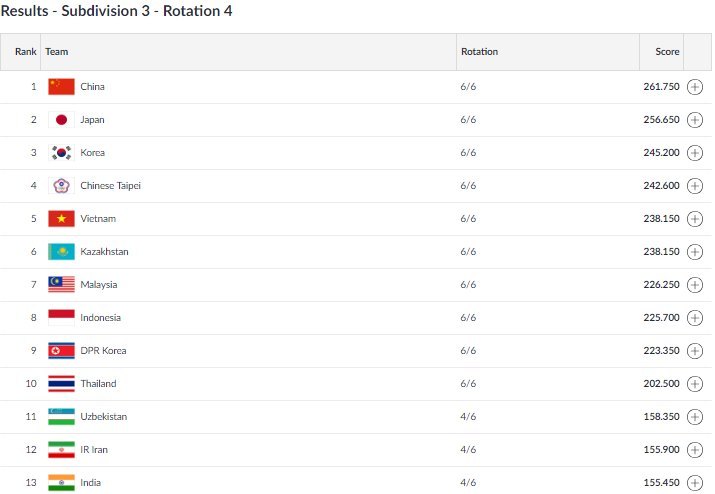Image resolution: width=715 pixels, height=494 pixels.
Task: Click the Indonesia flag icon
Action: (x=61, y=318)
